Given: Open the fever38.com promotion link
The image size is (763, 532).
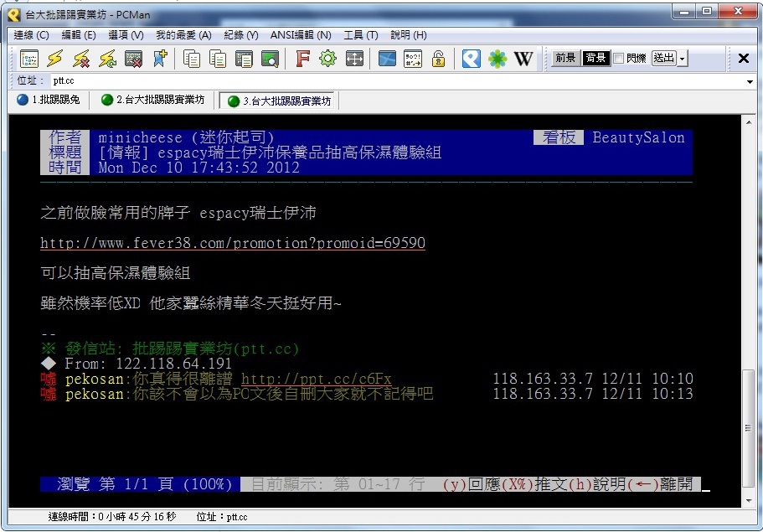Looking at the screenshot, I should point(233,242).
